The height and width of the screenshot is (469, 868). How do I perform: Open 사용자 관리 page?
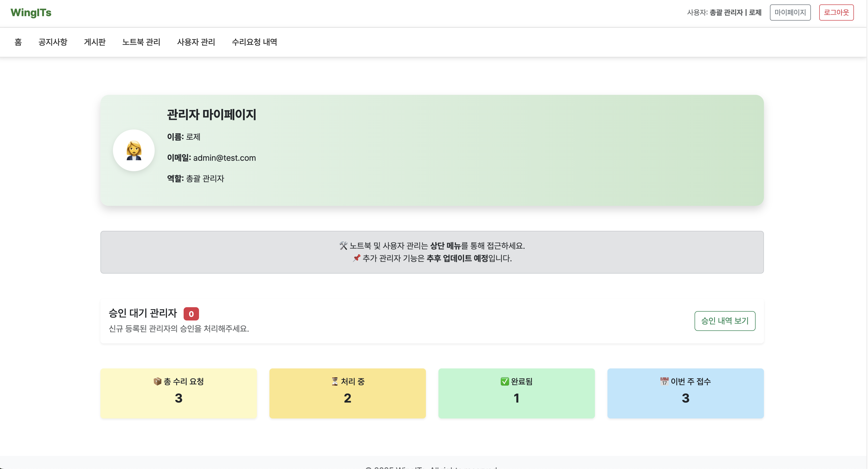point(196,42)
